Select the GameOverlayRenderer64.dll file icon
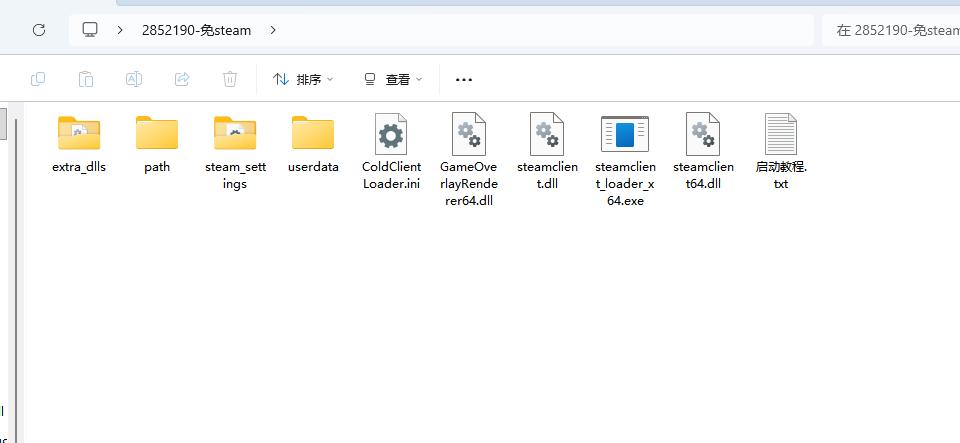Image resolution: width=960 pixels, height=443 pixels. click(469, 134)
